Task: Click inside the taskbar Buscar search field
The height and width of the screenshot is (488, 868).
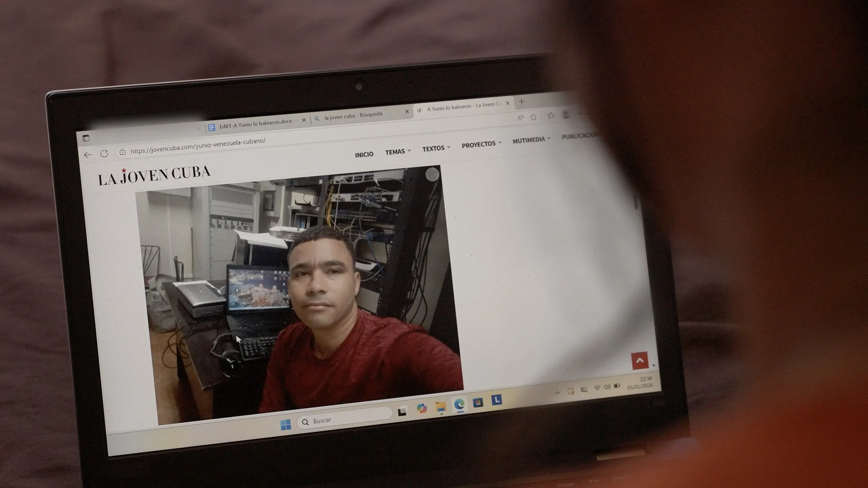Action: (345, 420)
